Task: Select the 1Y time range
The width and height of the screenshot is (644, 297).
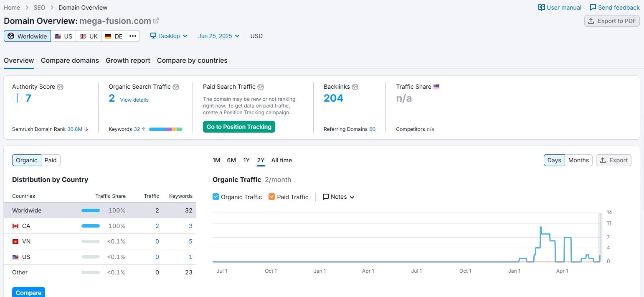Action: click(246, 160)
